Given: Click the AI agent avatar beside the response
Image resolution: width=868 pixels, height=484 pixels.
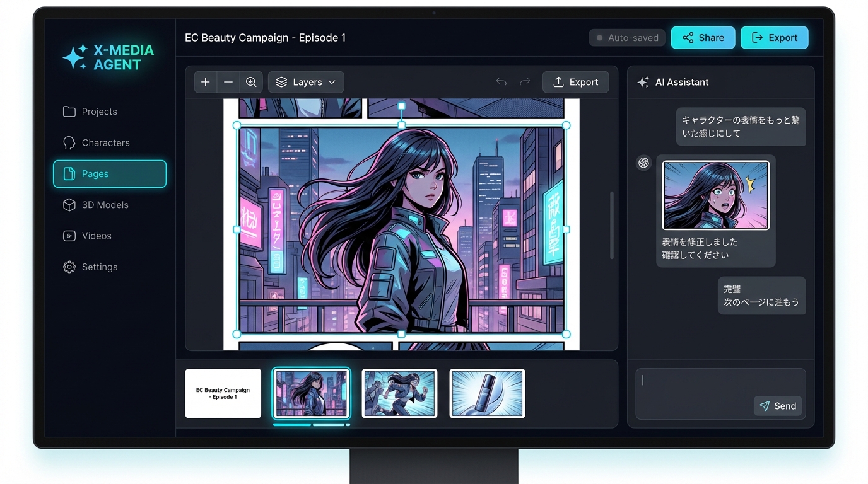Looking at the screenshot, I should tap(643, 163).
